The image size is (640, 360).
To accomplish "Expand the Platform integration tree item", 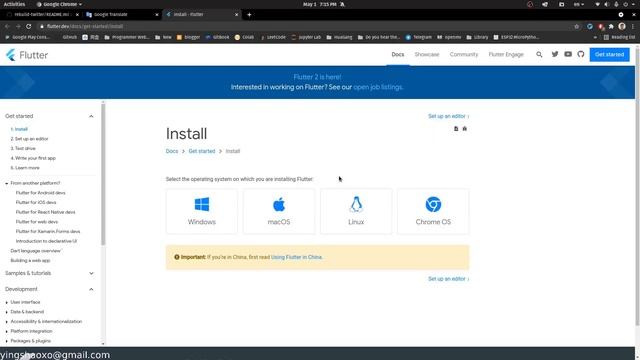I will pos(7,331).
